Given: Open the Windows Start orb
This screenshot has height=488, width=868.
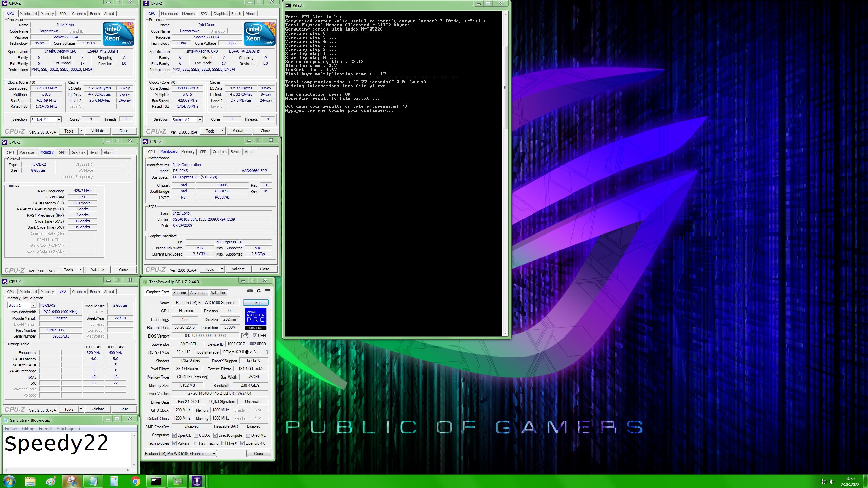Looking at the screenshot, I should coord(9,481).
